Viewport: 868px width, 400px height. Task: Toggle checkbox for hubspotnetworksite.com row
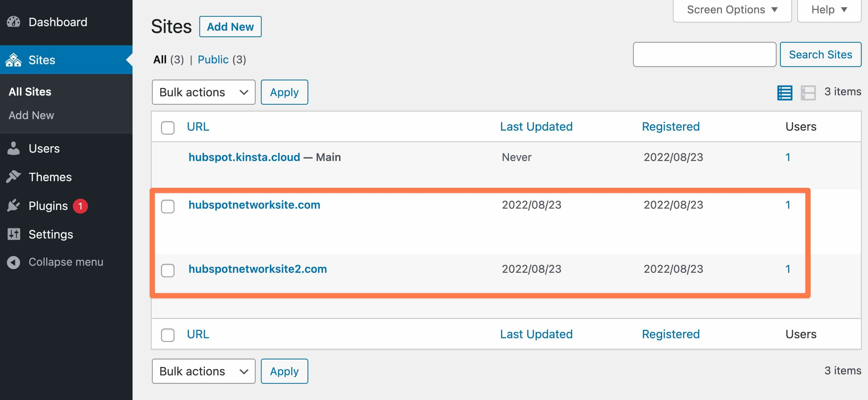[168, 206]
